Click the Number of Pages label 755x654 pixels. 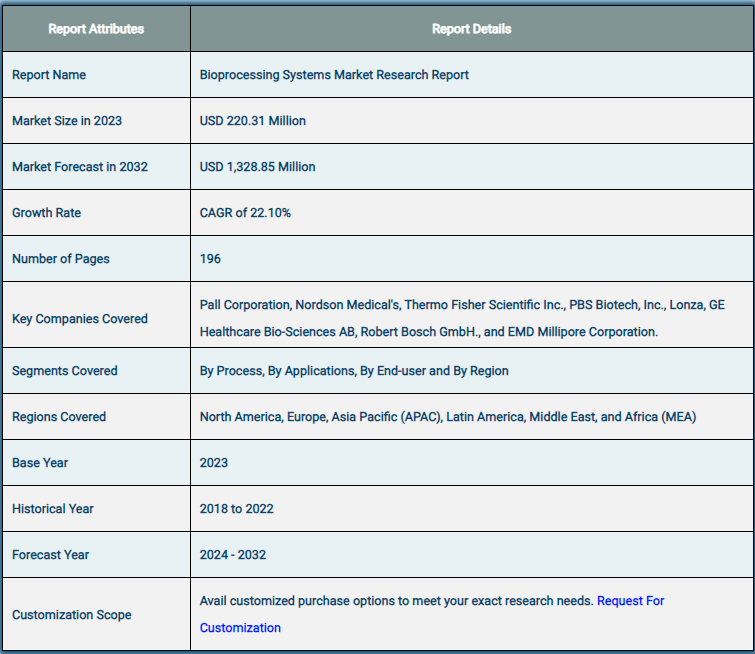pyautogui.click(x=61, y=259)
